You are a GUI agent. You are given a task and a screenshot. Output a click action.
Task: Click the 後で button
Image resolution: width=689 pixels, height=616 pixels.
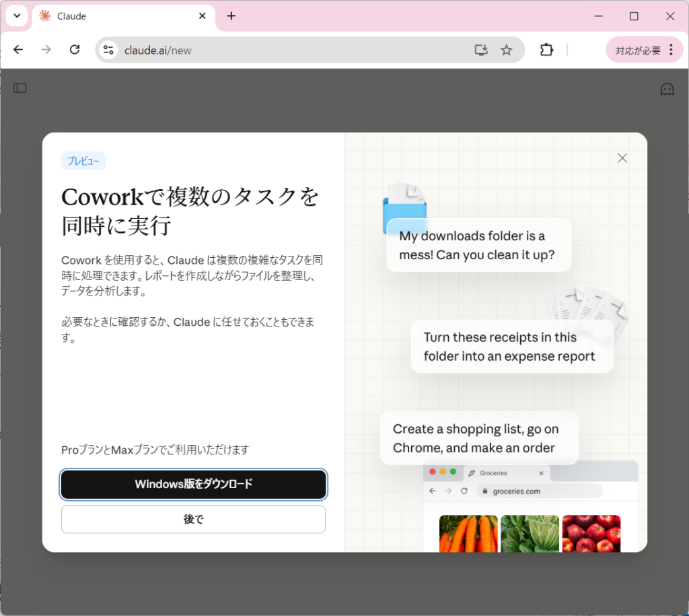[x=194, y=519]
